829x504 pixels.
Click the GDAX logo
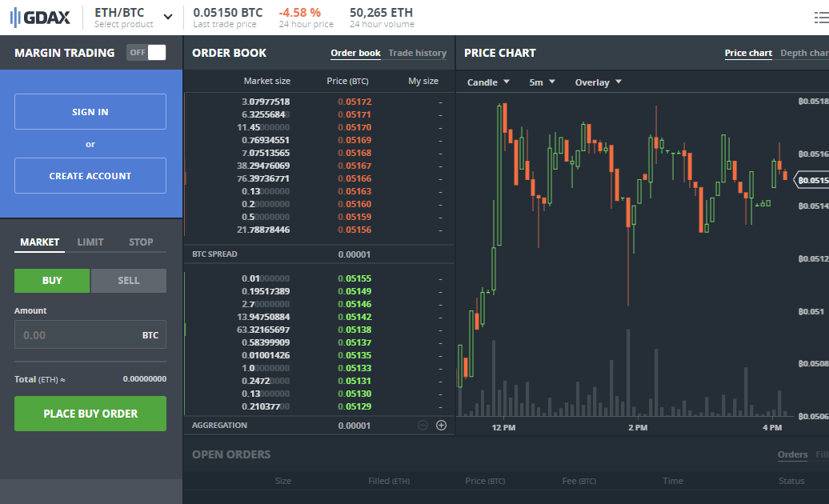pyautogui.click(x=40, y=18)
